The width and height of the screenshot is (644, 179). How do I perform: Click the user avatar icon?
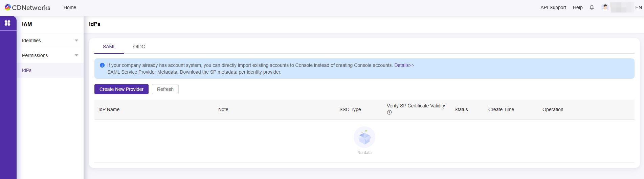pos(605,7)
